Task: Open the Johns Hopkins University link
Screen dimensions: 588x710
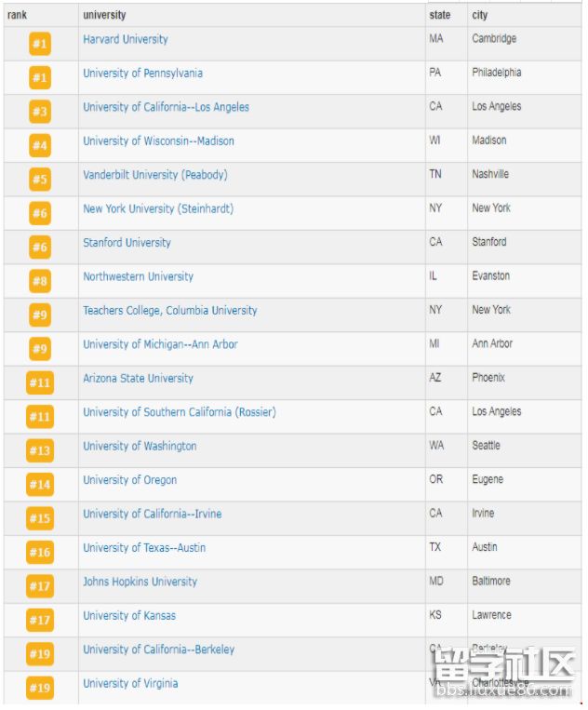Action: click(x=140, y=582)
